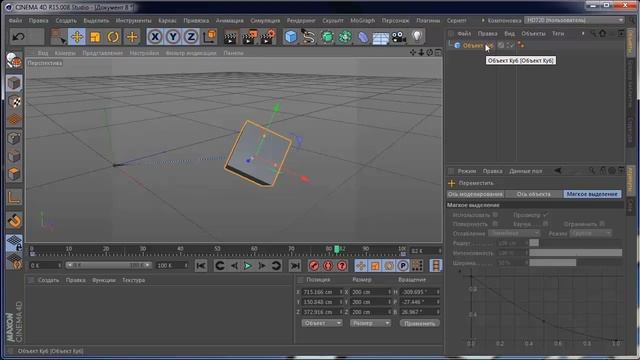Toggle the snap magnet icon
Image resolution: width=640 pixels, height=360 pixels.
point(14,221)
